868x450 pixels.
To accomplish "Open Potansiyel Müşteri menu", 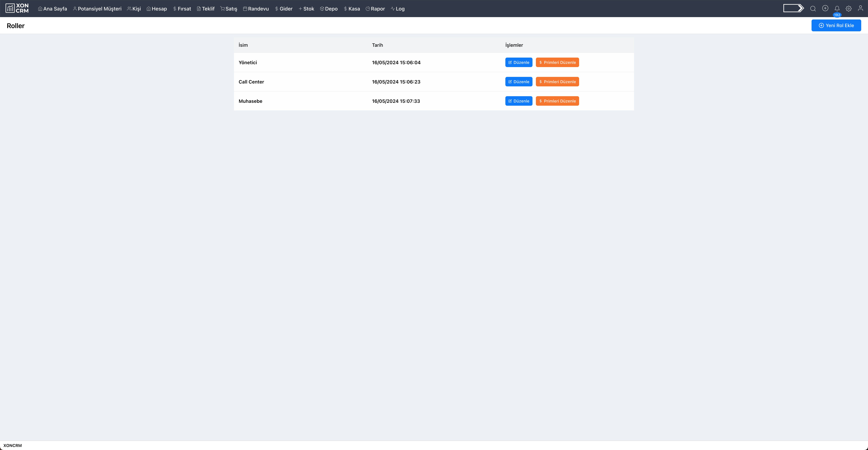I will click(x=97, y=9).
